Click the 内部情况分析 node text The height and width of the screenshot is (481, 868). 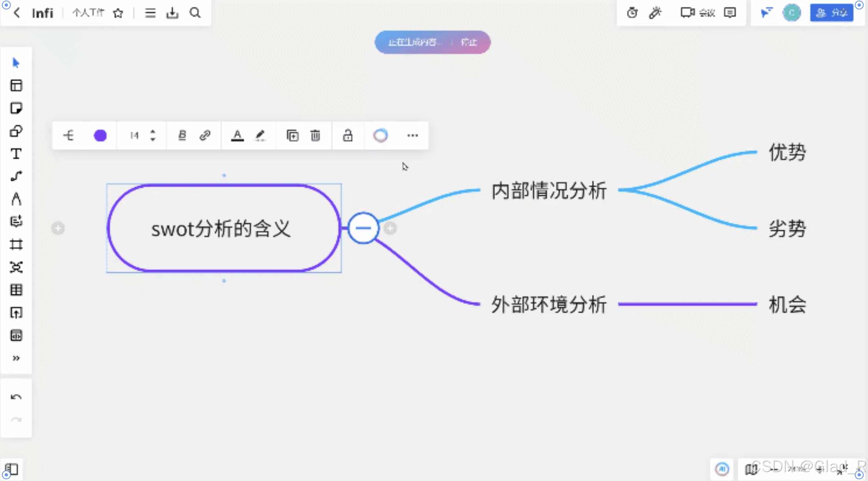click(549, 191)
